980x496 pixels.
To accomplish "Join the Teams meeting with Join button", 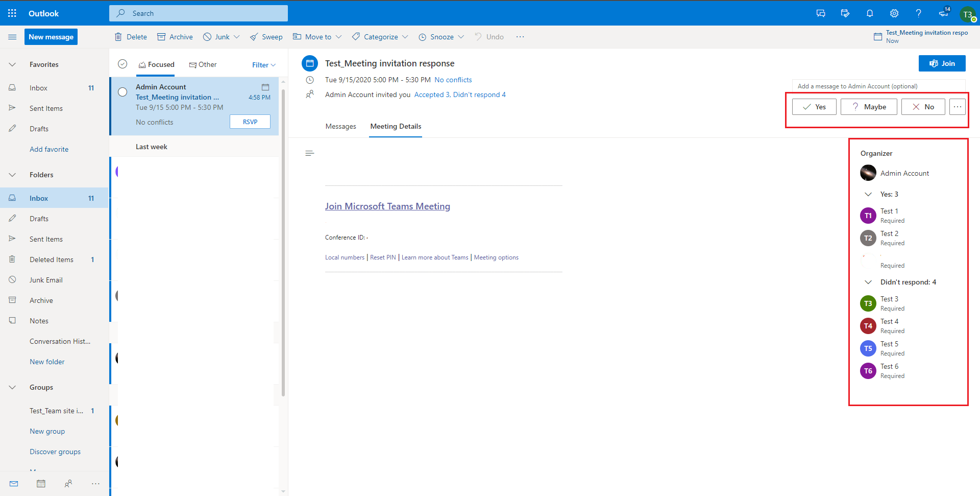I will pyautogui.click(x=942, y=63).
